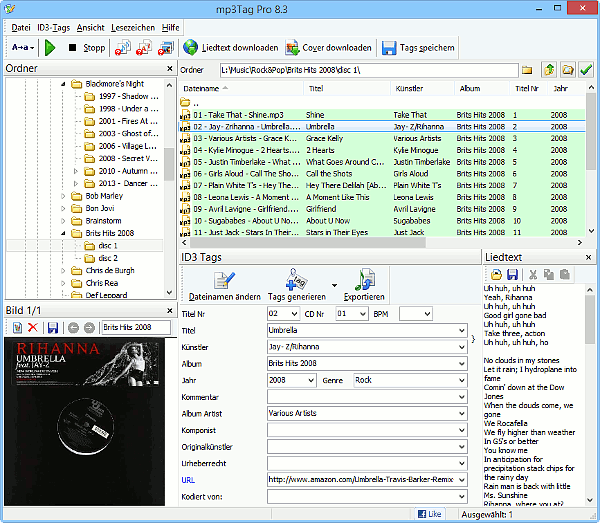Image resolution: width=600 pixels, height=523 pixels.
Task: Open the BPM dropdown
Action: coord(427,314)
